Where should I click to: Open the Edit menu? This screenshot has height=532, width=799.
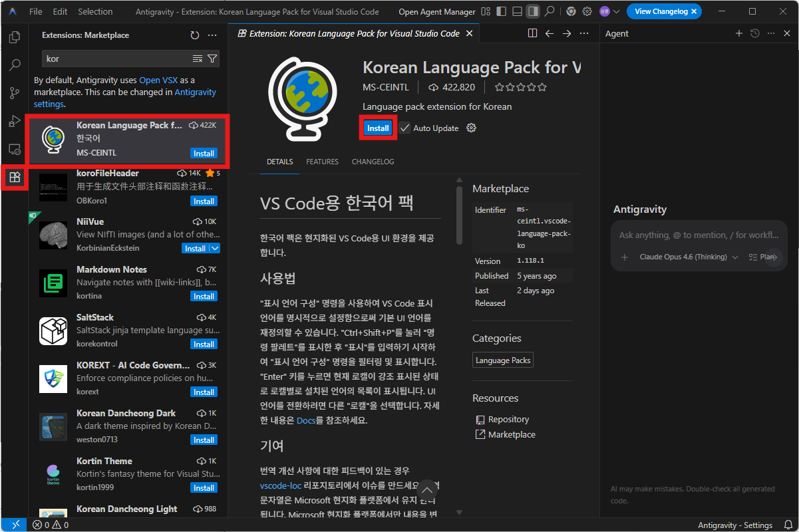[x=60, y=12]
